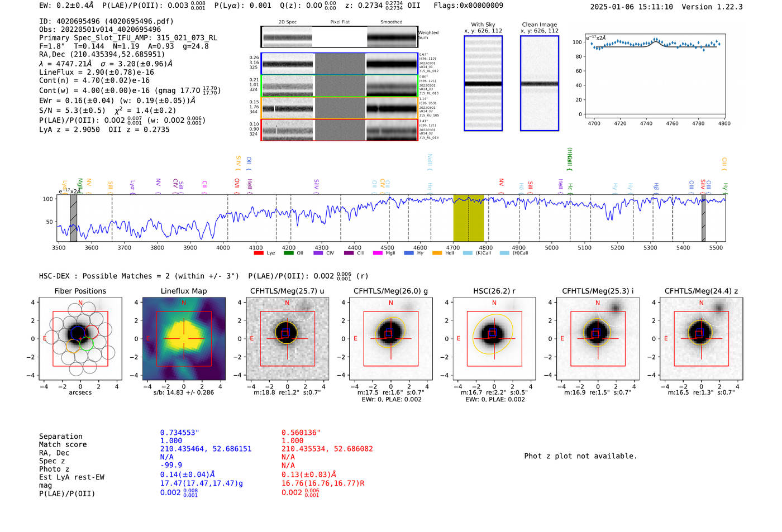Click the purple CIV legend swatch
Viewport: 782px width, 532px height.
point(318,253)
